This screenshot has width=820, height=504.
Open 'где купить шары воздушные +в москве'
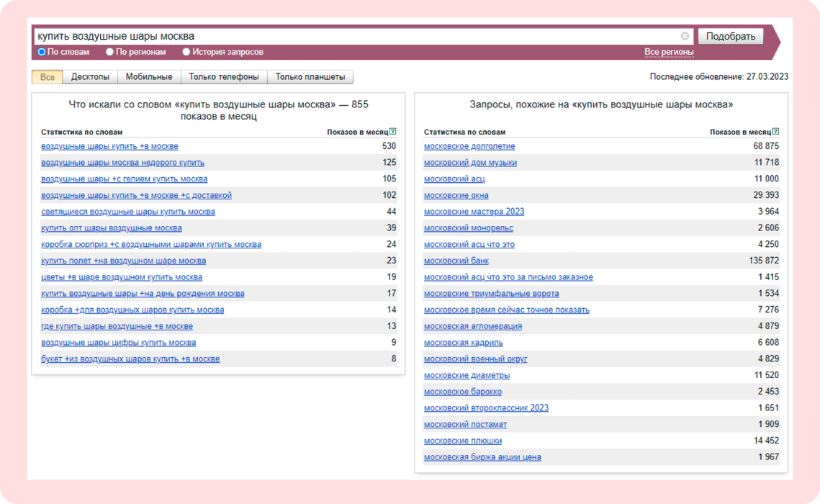click(x=117, y=326)
